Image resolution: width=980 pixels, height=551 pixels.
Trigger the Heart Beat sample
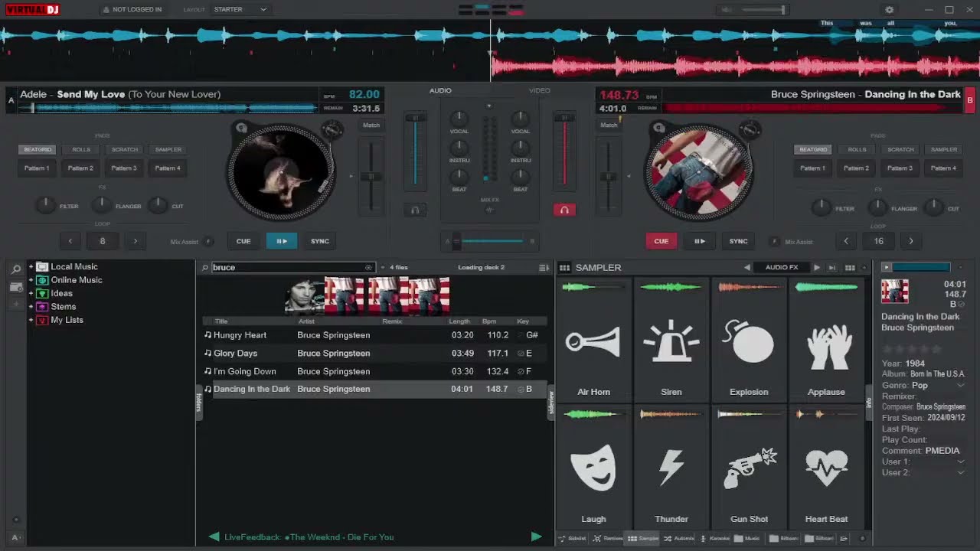(x=827, y=467)
